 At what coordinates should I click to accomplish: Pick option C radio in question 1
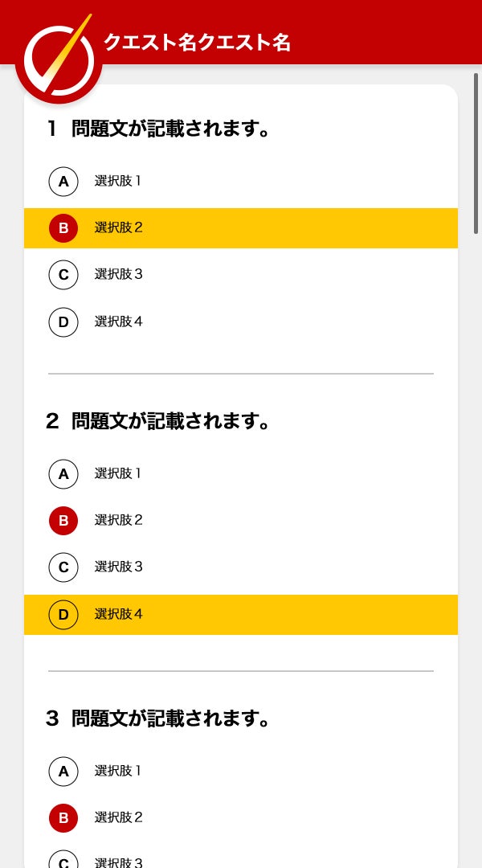[x=63, y=275]
